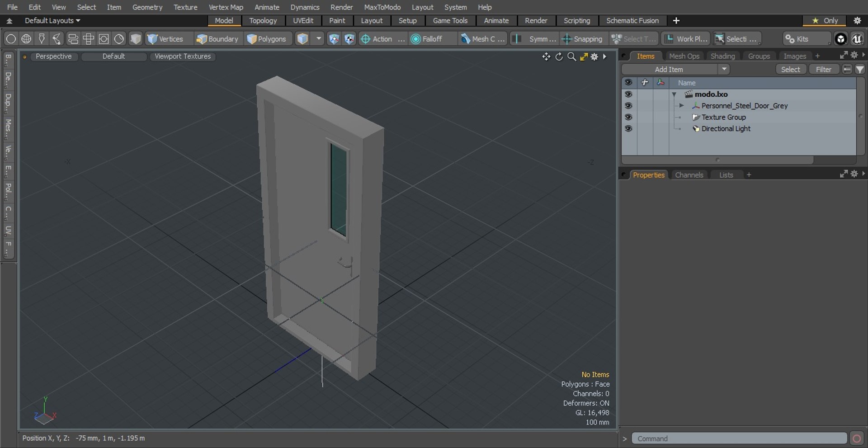Click the viewport move/pan icon
The height and width of the screenshot is (448, 868).
(x=546, y=57)
